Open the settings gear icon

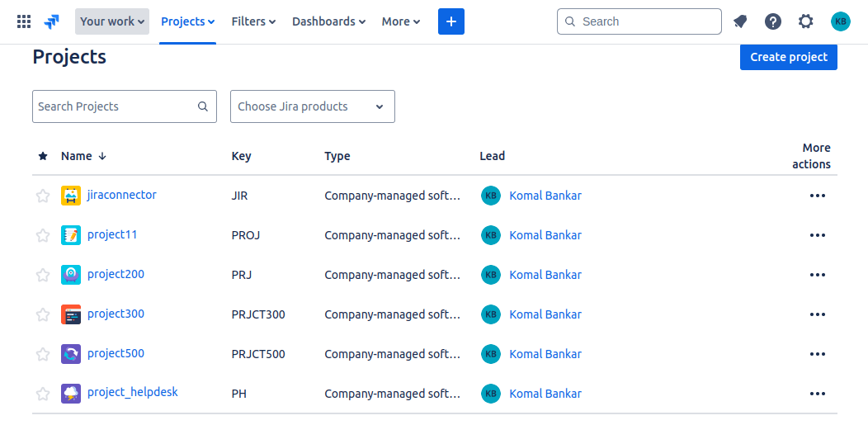806,21
